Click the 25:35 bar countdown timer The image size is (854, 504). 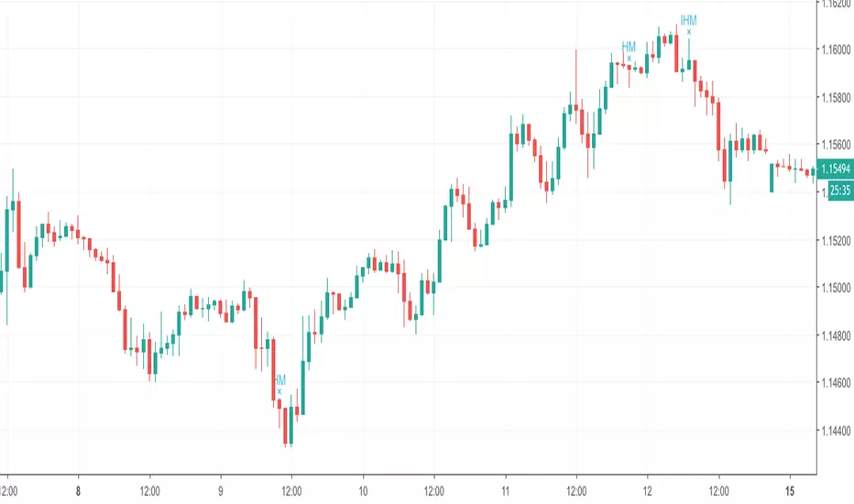[x=836, y=191]
